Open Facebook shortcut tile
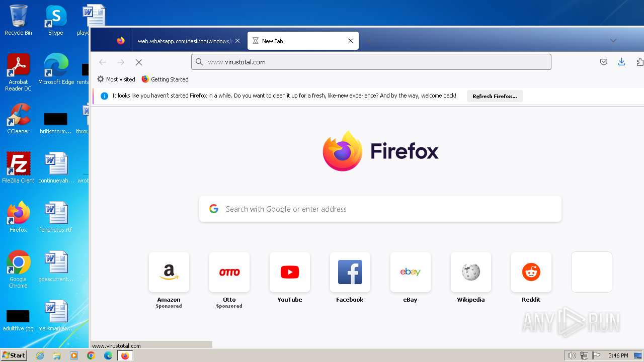This screenshot has height=362, width=644. point(350,272)
